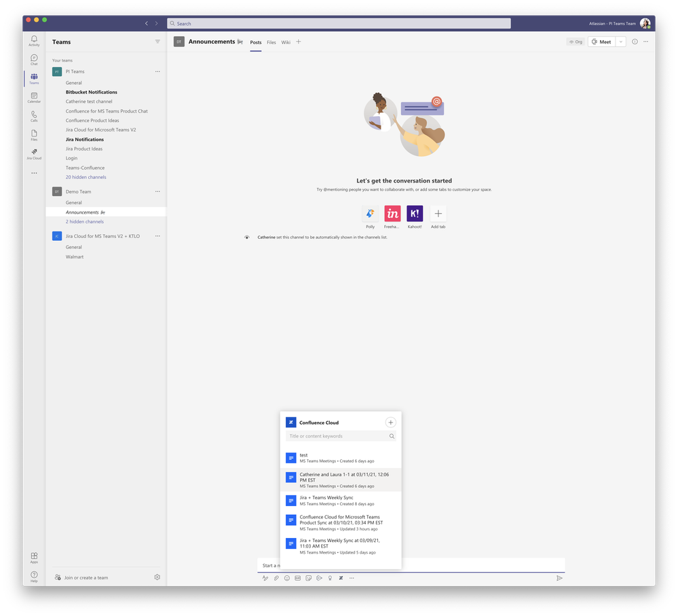Click the Stream icon in the compose bar
Viewport: 678px width, 616px height.
(319, 578)
